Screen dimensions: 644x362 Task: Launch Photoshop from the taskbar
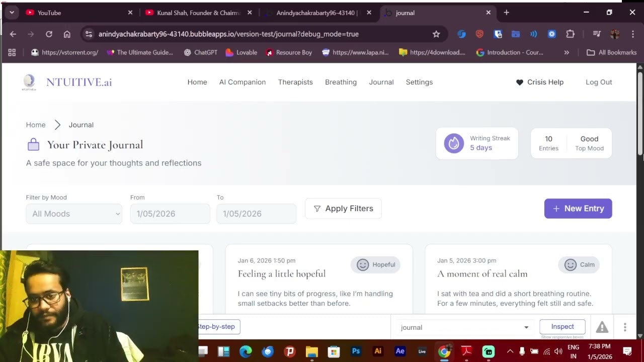click(x=356, y=351)
